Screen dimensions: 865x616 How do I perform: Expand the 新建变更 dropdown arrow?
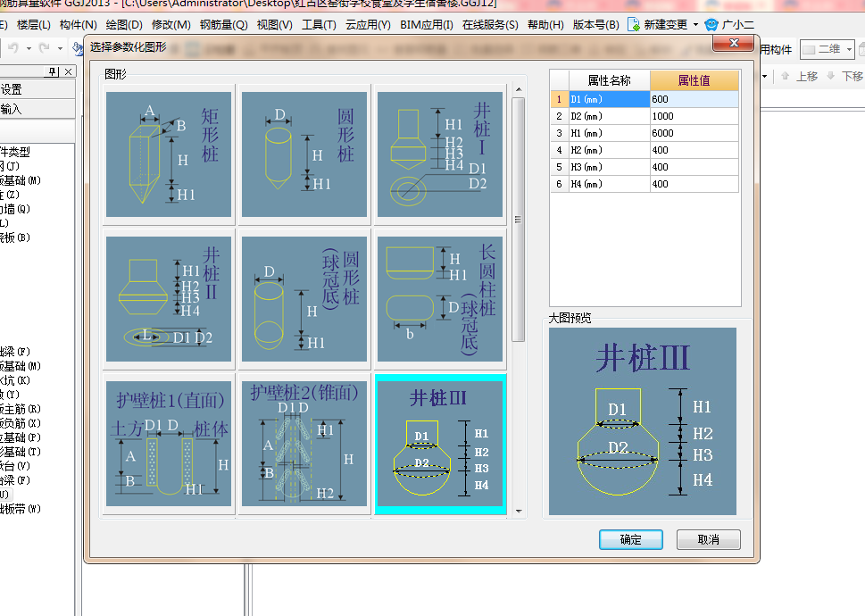coord(695,25)
